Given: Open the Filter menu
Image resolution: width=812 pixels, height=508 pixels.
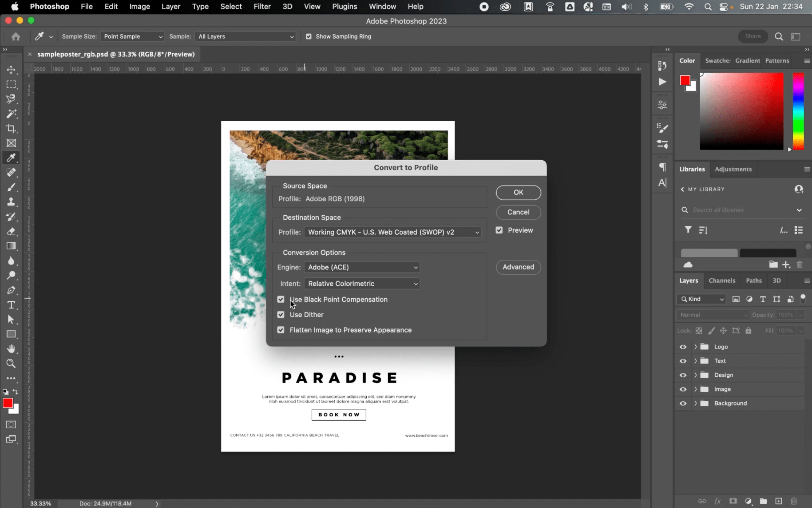Looking at the screenshot, I should [x=262, y=6].
